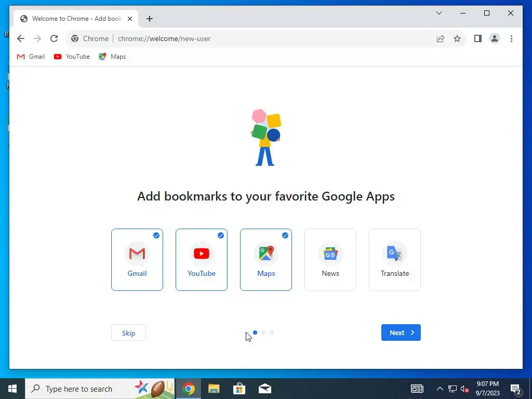
Task: Open the side panel icon
Action: click(x=478, y=38)
